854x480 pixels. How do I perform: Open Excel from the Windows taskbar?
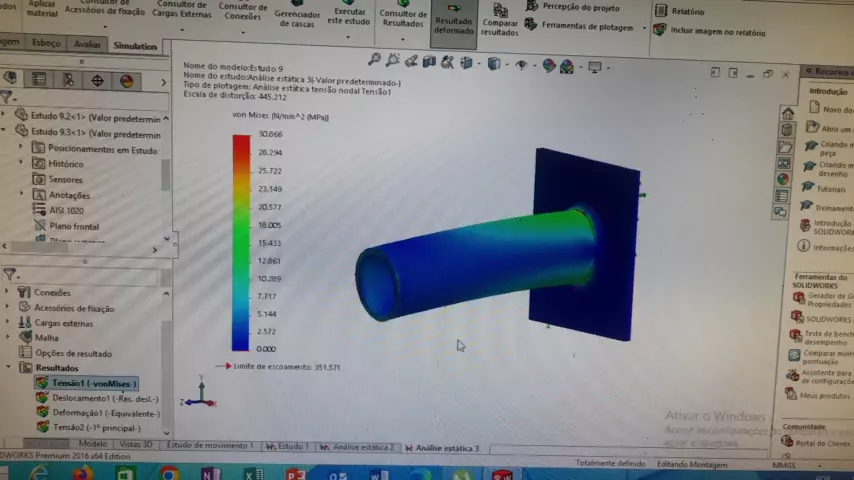click(x=254, y=474)
